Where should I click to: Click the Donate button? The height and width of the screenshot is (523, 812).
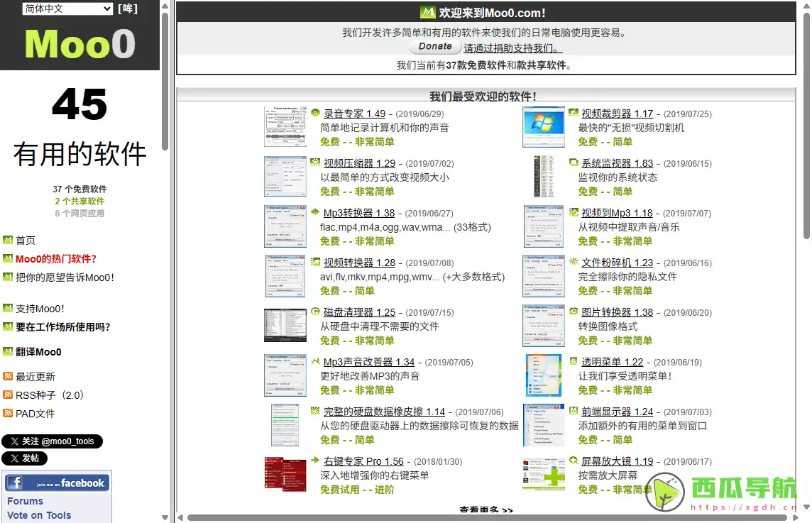(x=435, y=46)
